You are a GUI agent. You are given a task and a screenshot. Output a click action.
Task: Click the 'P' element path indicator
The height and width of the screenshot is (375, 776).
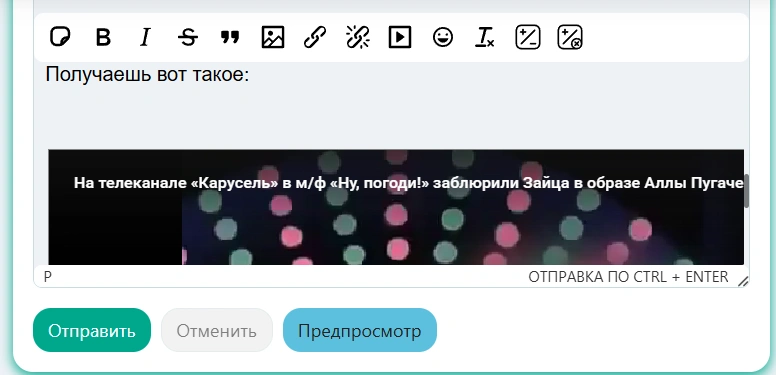click(48, 277)
